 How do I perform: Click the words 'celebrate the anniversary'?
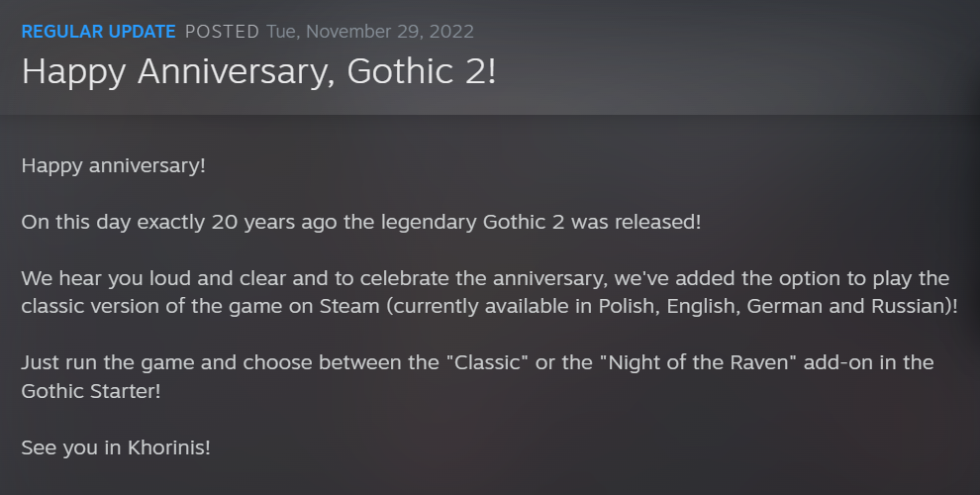482,279
